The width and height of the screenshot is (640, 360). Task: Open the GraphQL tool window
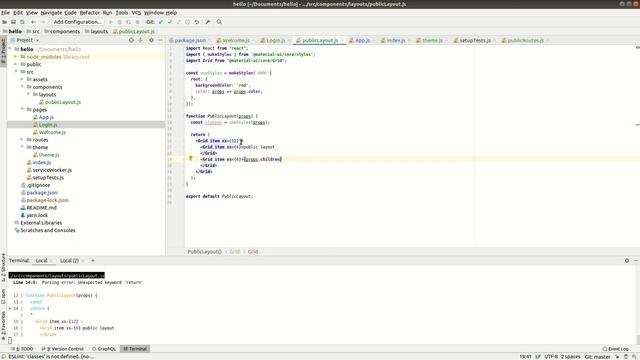[x=104, y=349]
